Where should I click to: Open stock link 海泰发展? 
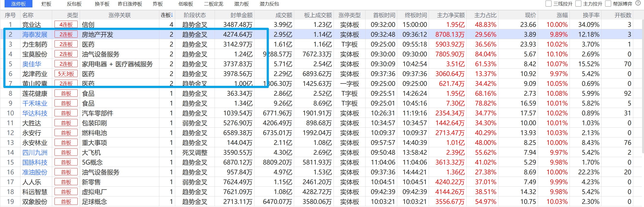35,34
